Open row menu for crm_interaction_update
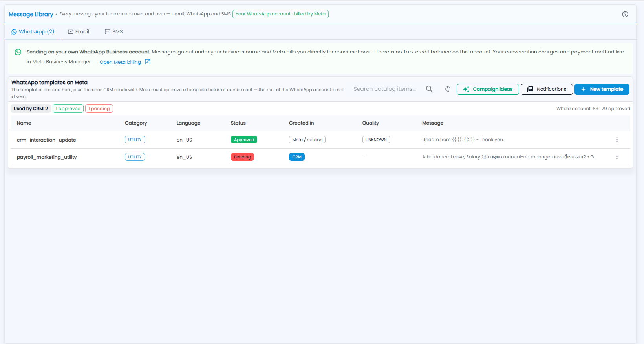Screen dimensions: 644x344 point(617,140)
